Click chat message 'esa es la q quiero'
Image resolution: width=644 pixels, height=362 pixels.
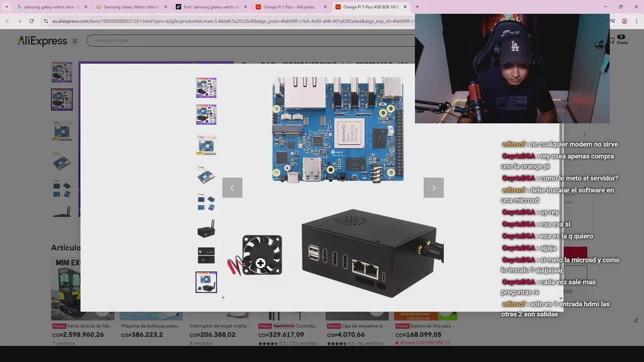pyautogui.click(x=547, y=236)
